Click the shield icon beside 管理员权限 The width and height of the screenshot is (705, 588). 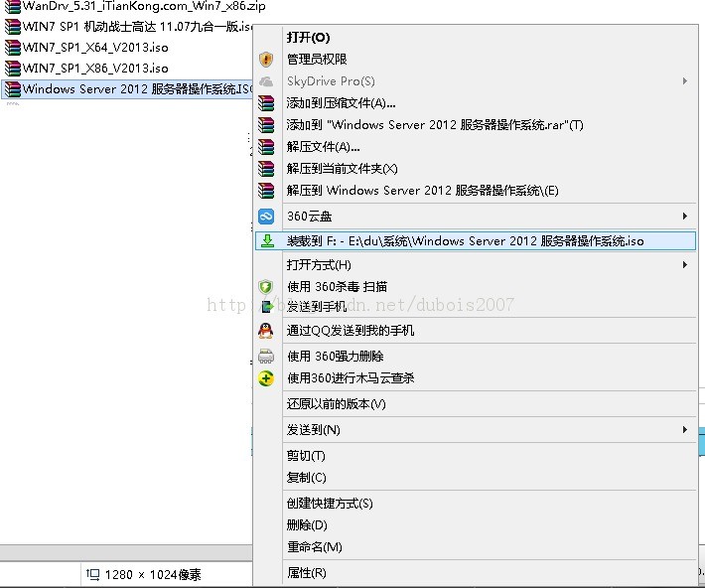[265, 60]
